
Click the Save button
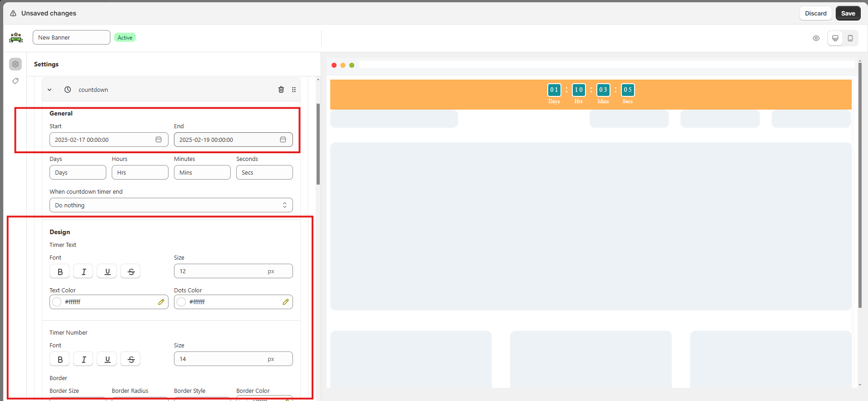[x=848, y=13]
